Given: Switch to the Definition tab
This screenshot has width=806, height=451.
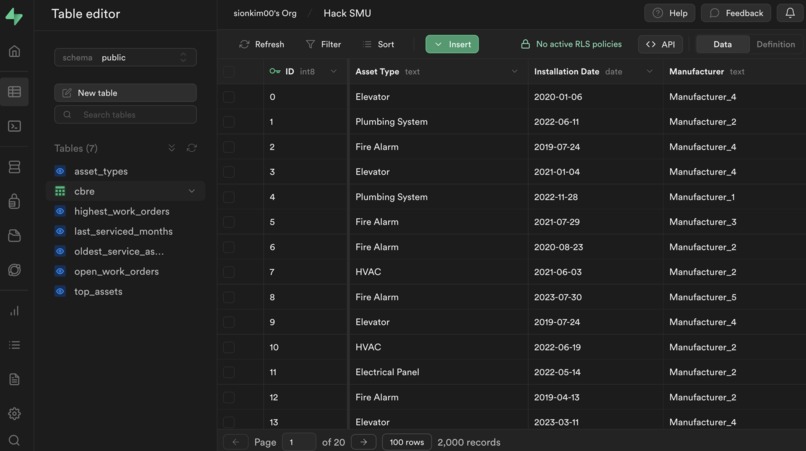Looking at the screenshot, I should tap(775, 44).
